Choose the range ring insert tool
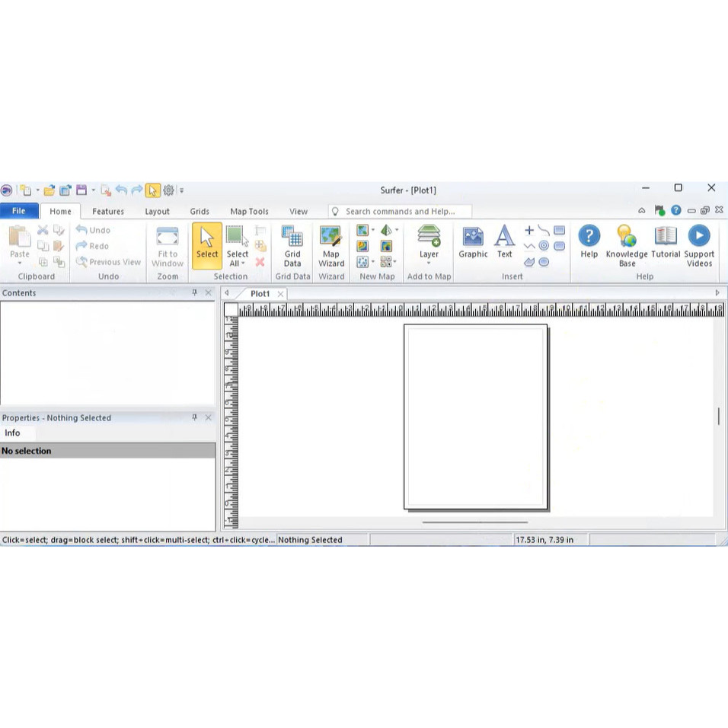 544,246
